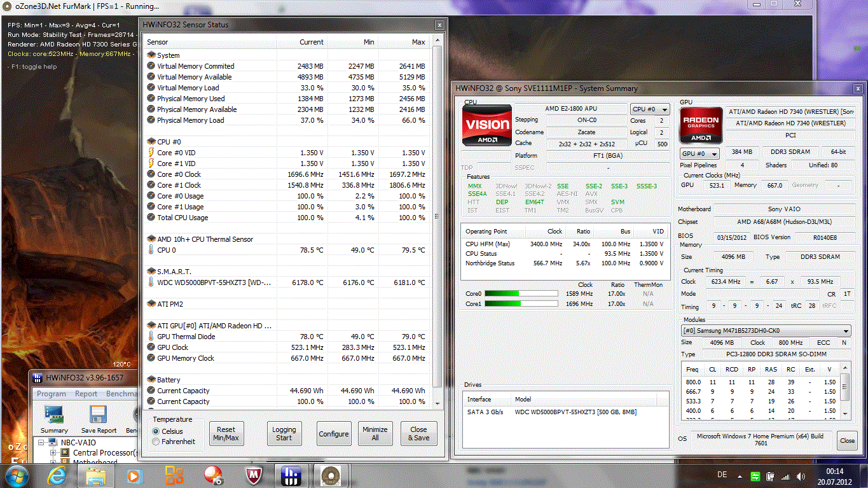Image resolution: width=868 pixels, height=488 pixels.
Task: Open the power plug tray icon
Action: 771,477
